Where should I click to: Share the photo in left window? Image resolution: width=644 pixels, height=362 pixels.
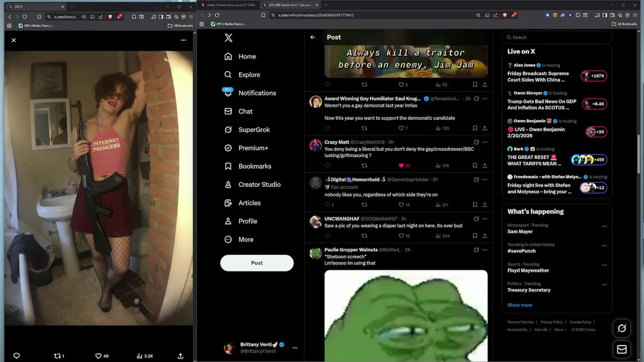click(180, 355)
